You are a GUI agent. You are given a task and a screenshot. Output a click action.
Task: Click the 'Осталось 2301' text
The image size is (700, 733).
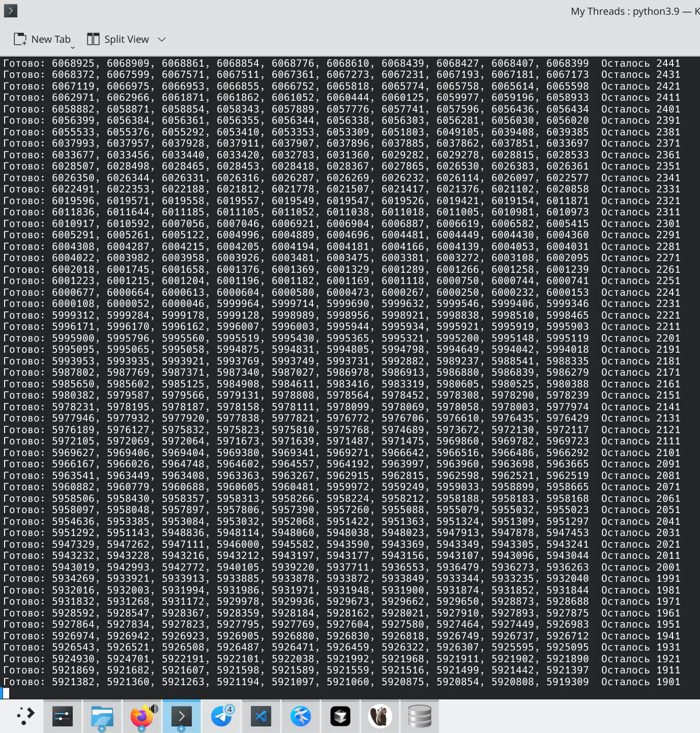pyautogui.click(x=640, y=223)
